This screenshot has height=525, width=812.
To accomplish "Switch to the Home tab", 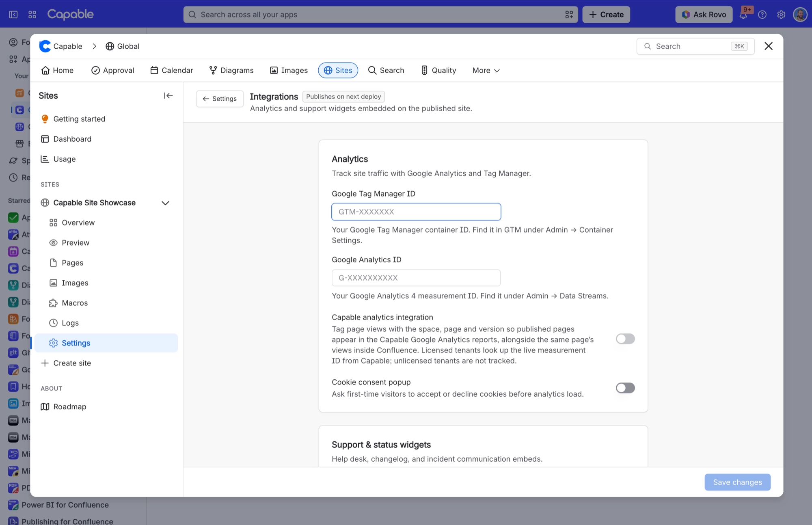I will 57,70.
